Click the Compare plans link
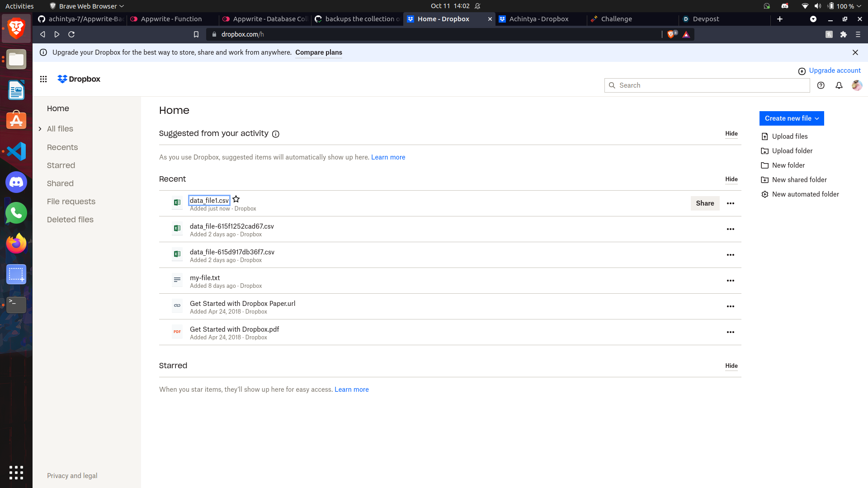The width and height of the screenshot is (868, 488). pyautogui.click(x=318, y=52)
